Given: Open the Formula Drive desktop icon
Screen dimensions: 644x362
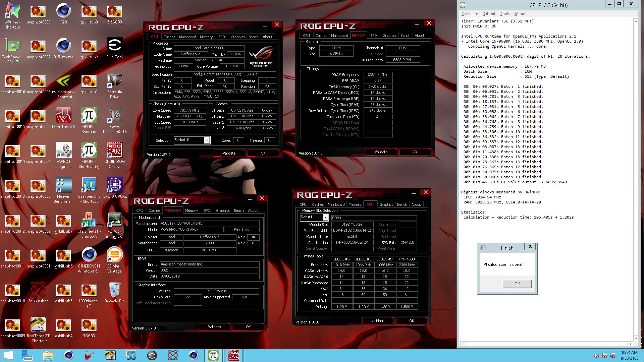Looking at the screenshot, I should coord(114,85).
